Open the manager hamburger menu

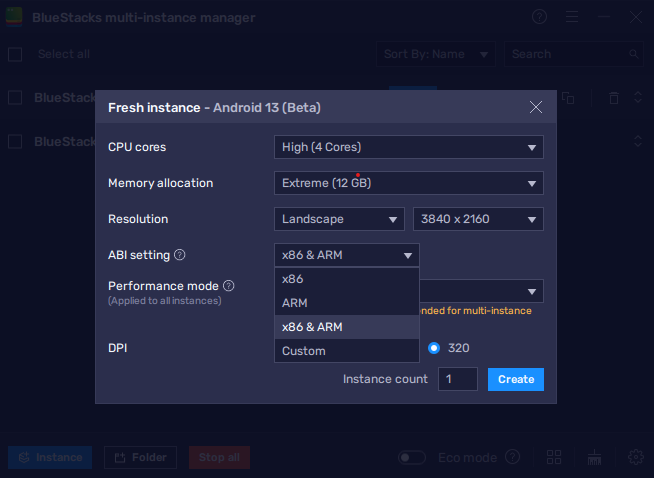[572, 17]
